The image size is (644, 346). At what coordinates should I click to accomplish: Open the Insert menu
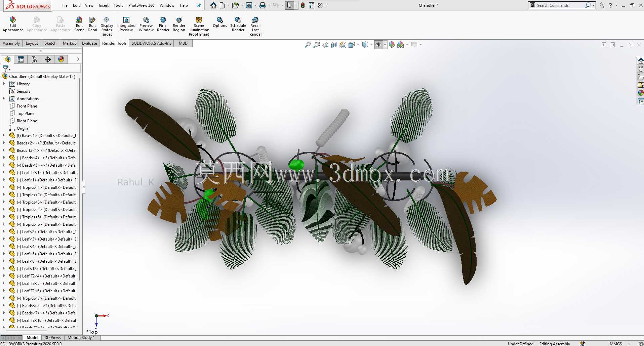pos(104,5)
